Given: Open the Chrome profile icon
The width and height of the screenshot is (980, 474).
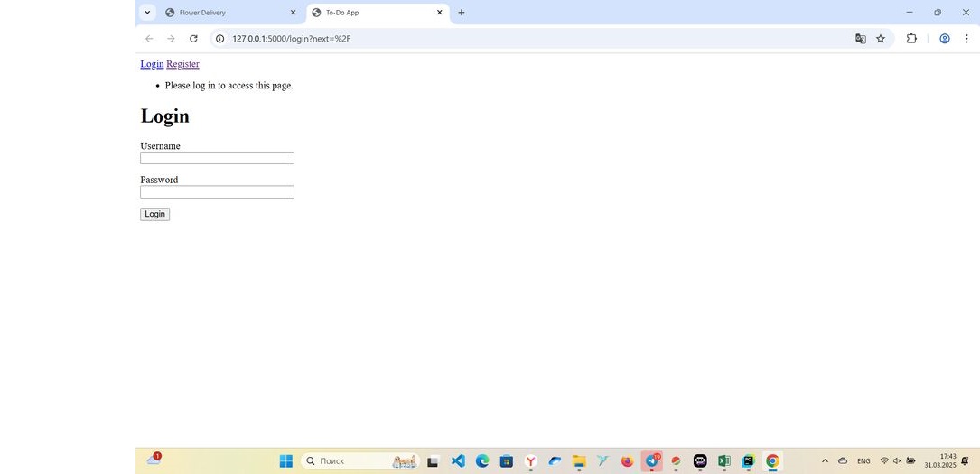Looking at the screenshot, I should (x=945, y=39).
